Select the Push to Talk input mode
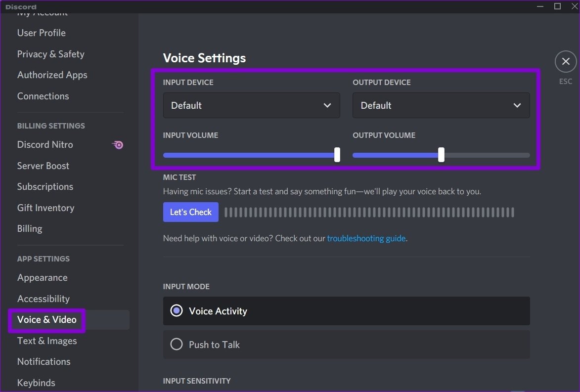 tap(346, 345)
